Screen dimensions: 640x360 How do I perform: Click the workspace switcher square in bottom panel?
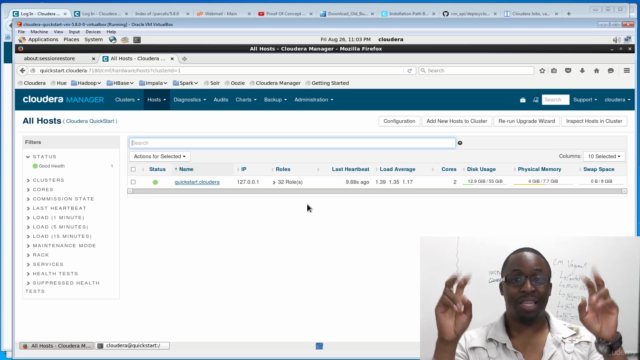click(319, 346)
